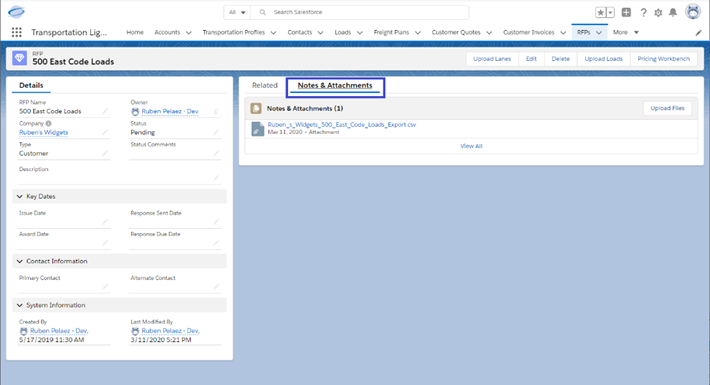Click the Upload Loads button
This screenshot has width=710, height=385.
(x=604, y=59)
